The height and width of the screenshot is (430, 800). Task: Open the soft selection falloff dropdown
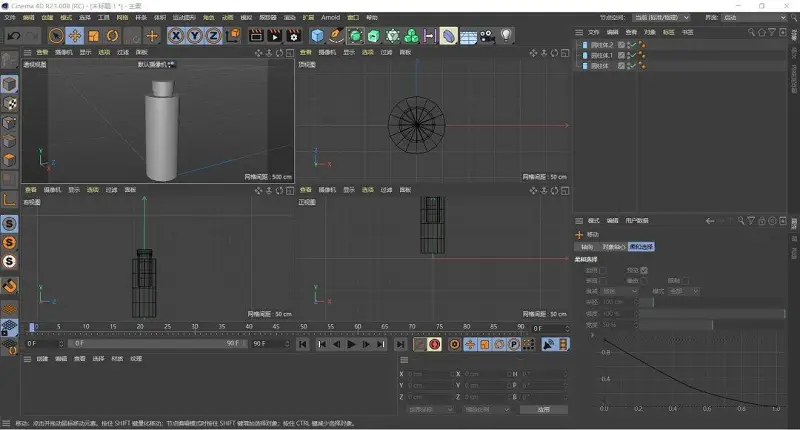(x=619, y=291)
